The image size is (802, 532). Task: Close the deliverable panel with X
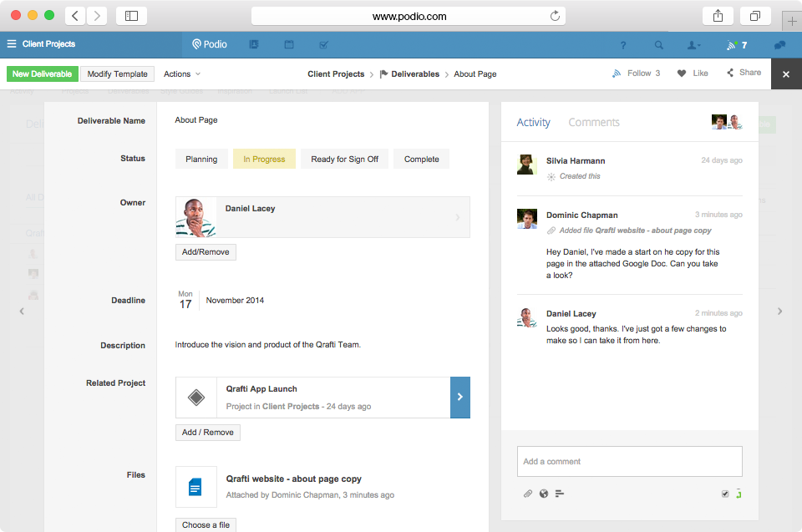(x=786, y=74)
